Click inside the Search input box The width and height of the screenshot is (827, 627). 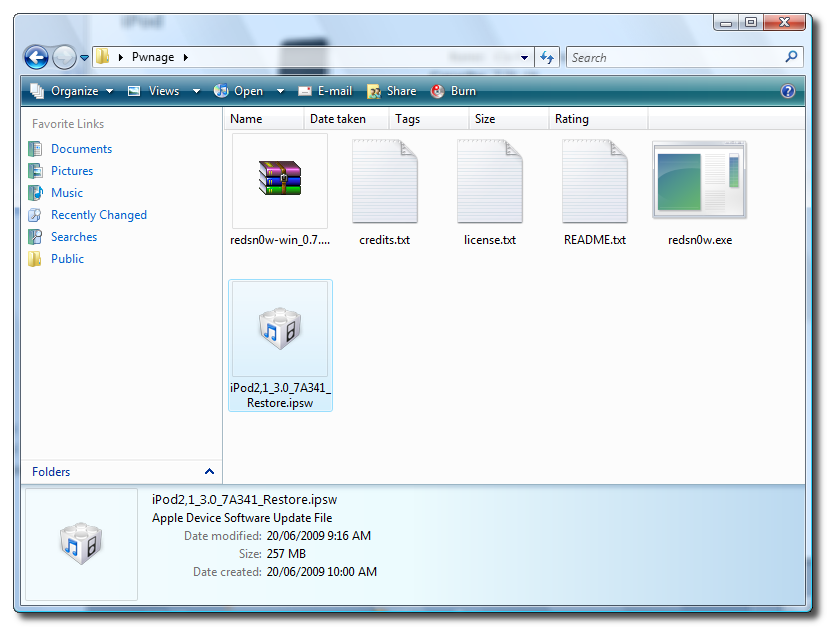point(675,58)
